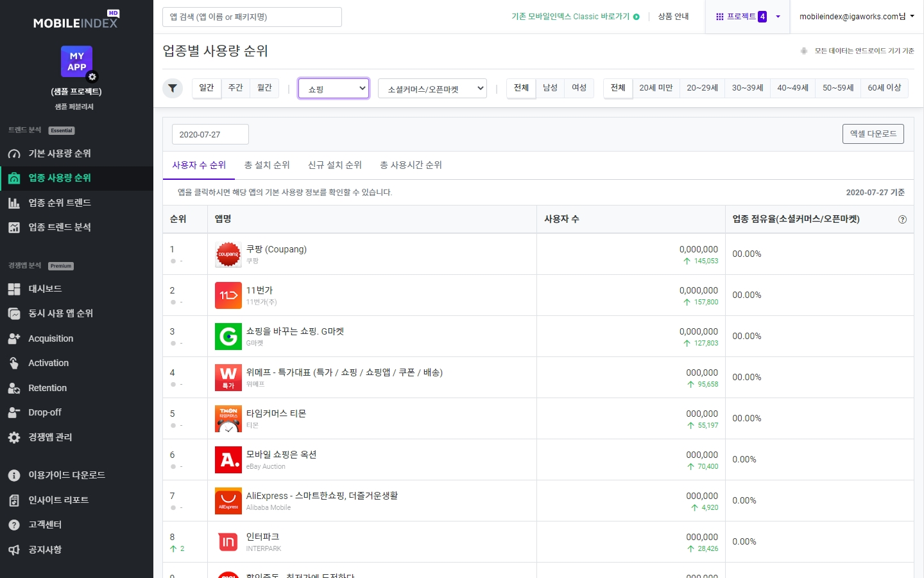Click the help icon beside 업종 점유율

[902, 220]
